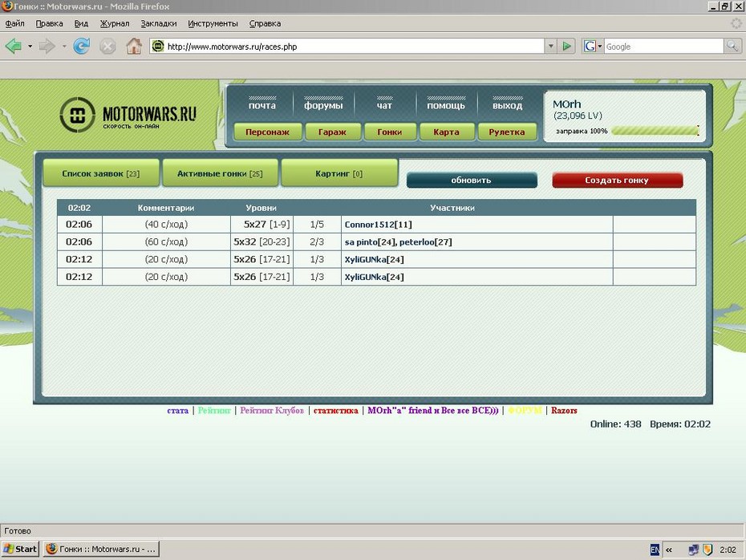Open the EN language indicator
Screen dimensions: 746x560
[x=655, y=550]
